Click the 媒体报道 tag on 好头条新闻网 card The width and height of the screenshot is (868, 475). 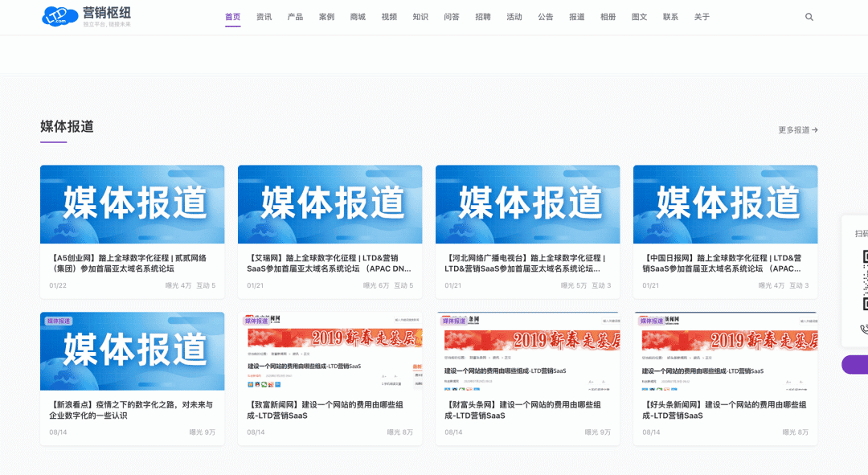(652, 321)
